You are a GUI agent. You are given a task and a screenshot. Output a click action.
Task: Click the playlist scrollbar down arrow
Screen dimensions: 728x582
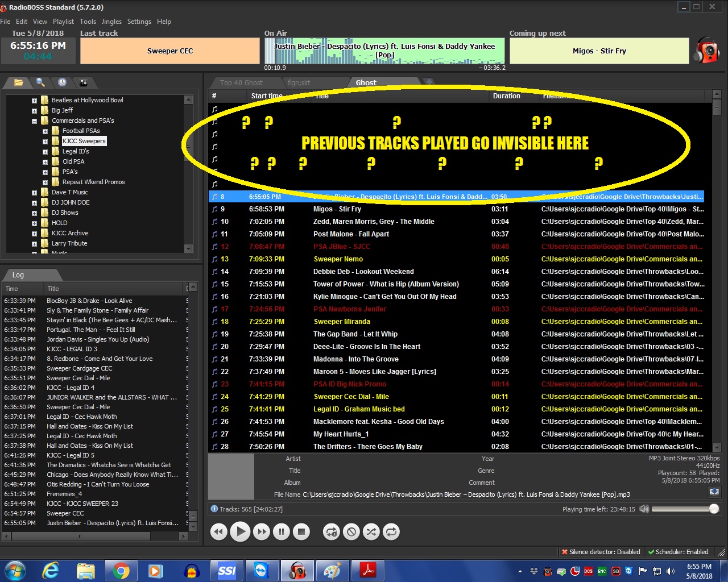click(x=717, y=447)
